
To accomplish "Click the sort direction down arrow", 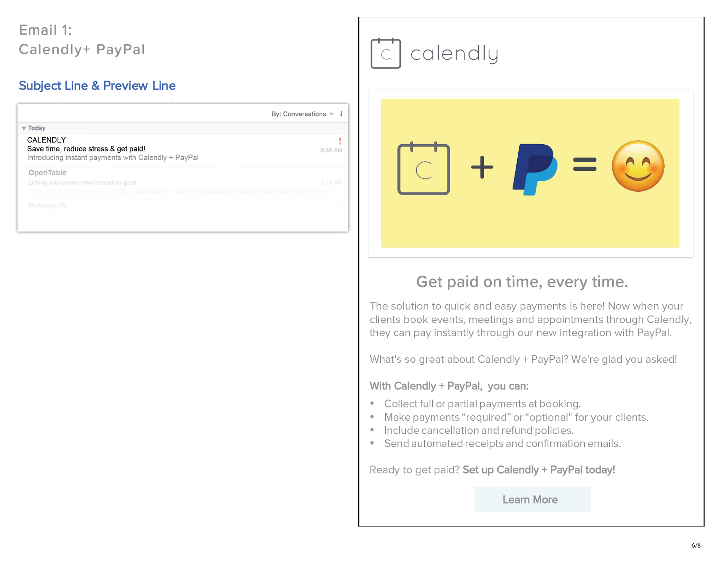I will point(341,113).
